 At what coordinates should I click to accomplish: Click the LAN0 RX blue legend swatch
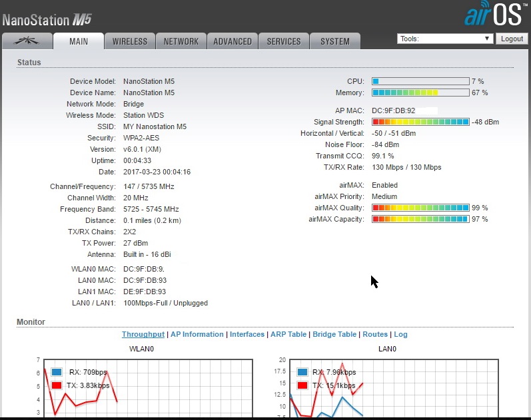tap(302, 372)
